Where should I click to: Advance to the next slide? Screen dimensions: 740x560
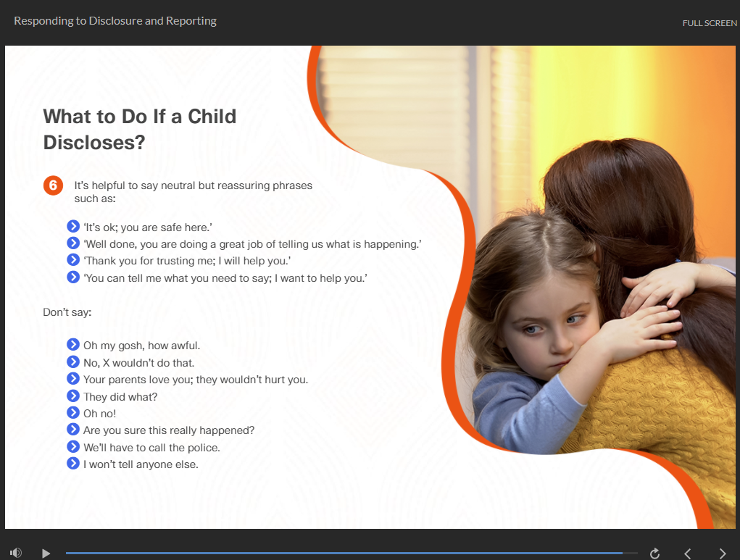[723, 553]
